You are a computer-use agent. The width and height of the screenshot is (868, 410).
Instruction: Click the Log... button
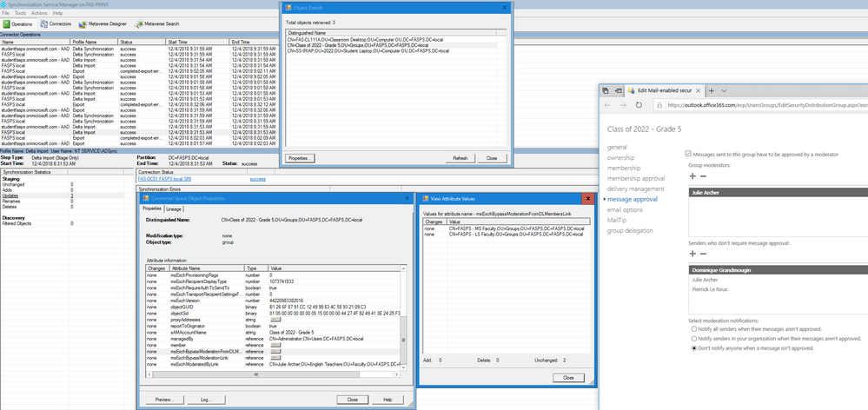point(207,400)
